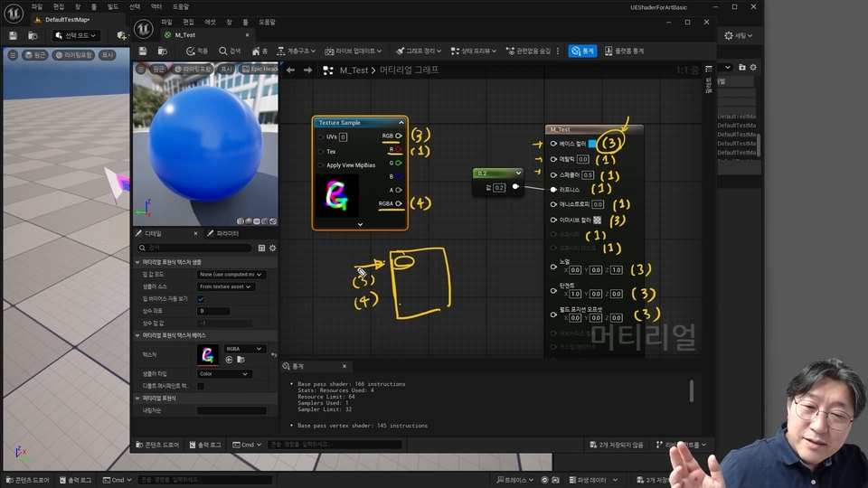This screenshot has width=868, height=488.
Task: Enable the default mesh paint texture checkbox
Action: click(201, 386)
